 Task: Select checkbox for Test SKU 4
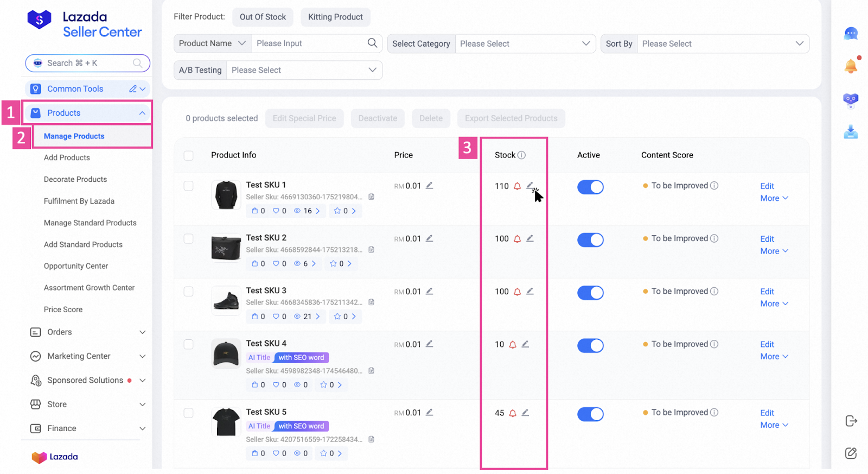click(x=188, y=344)
